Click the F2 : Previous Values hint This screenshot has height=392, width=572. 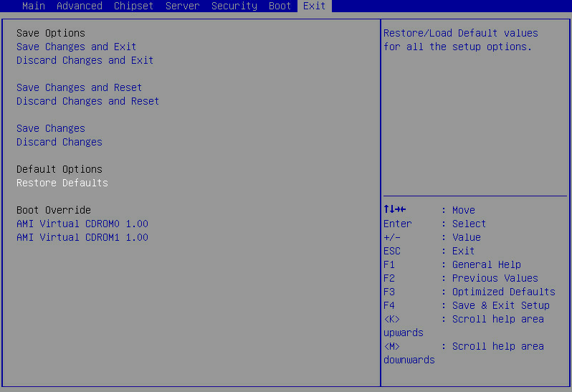pos(461,278)
